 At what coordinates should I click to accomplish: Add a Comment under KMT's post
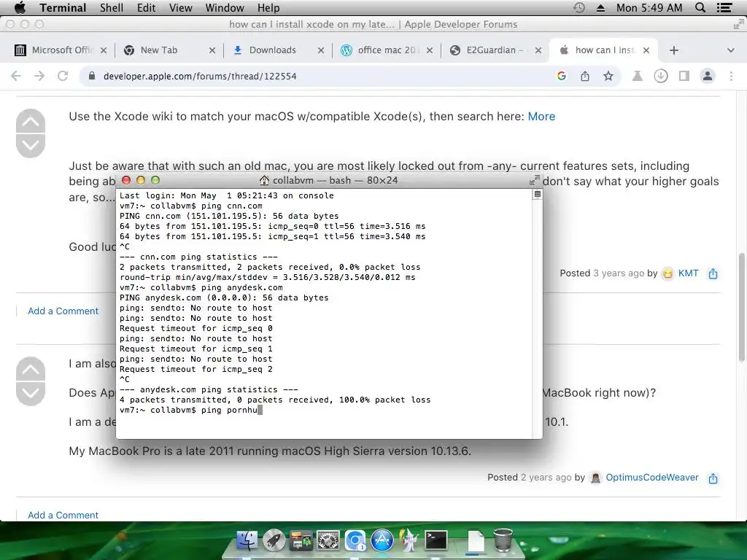click(63, 311)
